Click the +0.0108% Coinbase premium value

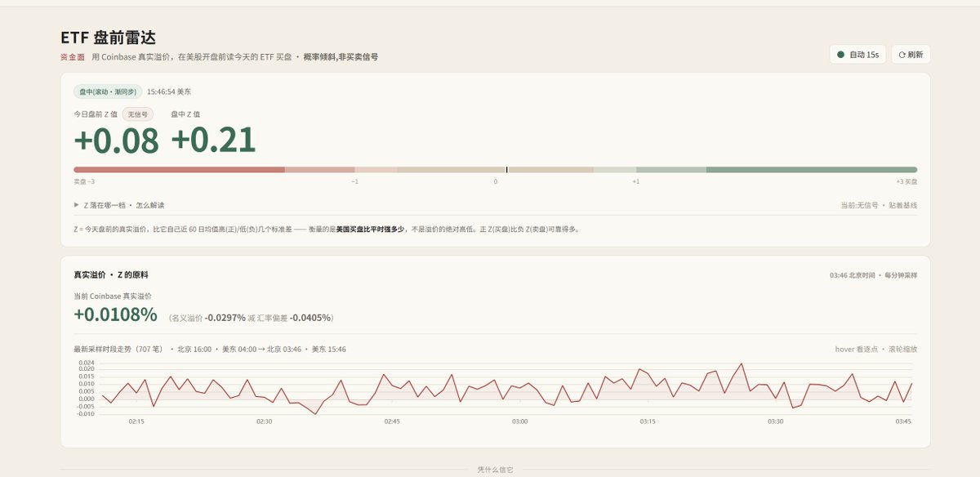(x=115, y=315)
